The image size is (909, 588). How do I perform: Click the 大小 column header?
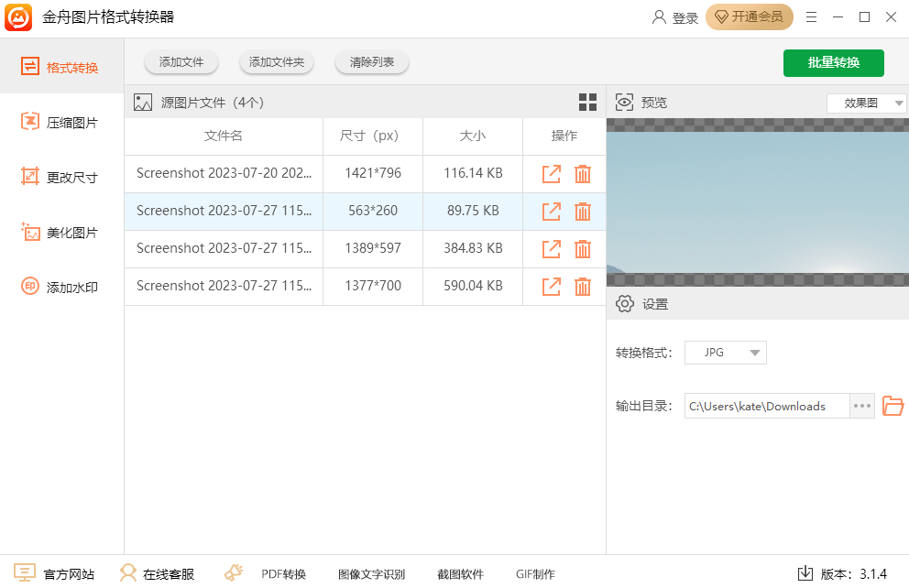tap(473, 136)
